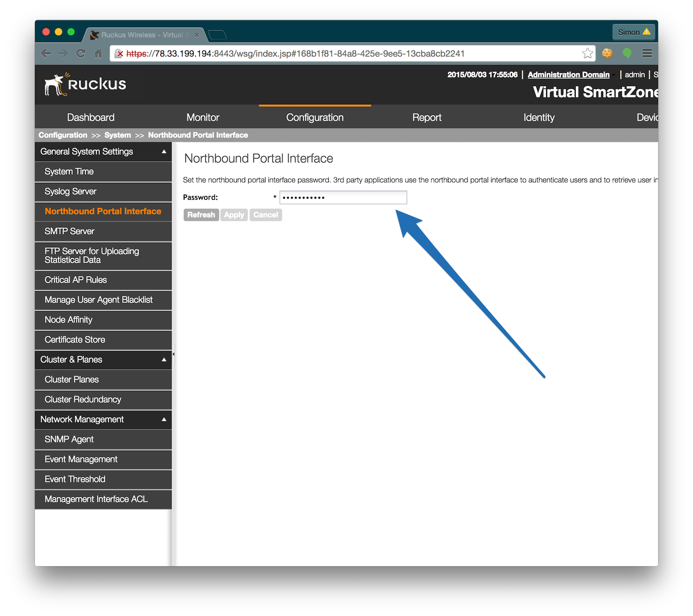693x616 pixels.
Task: Open Syslog Server settings
Action: [x=103, y=191]
